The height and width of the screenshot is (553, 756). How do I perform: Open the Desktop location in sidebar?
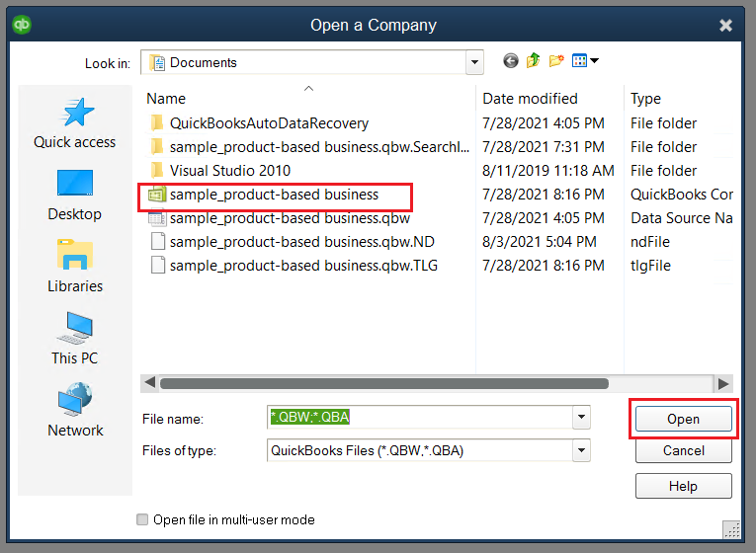(75, 196)
